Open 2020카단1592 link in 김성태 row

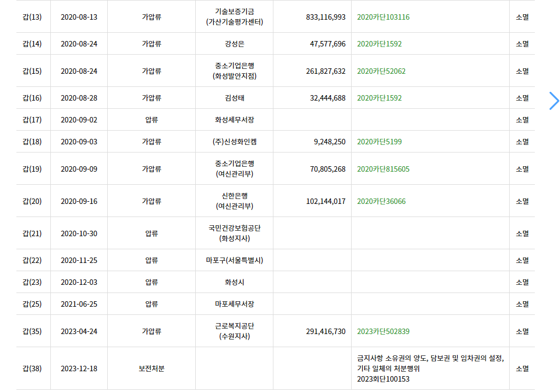click(380, 98)
